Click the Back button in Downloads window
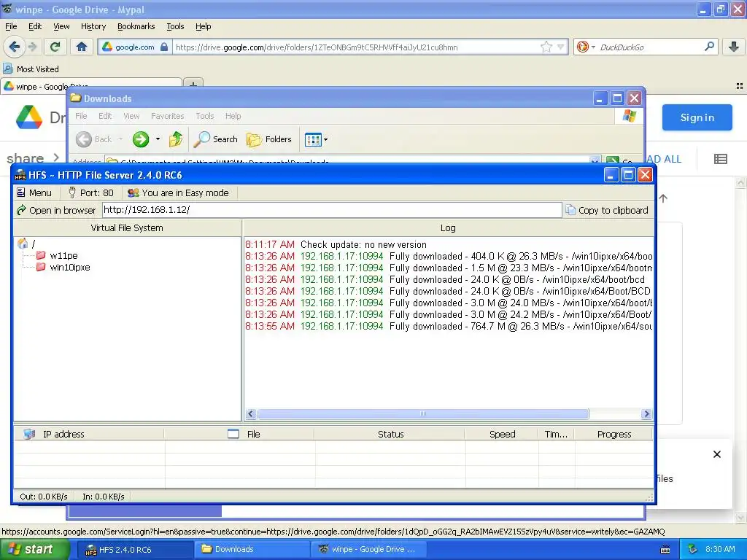 point(94,139)
